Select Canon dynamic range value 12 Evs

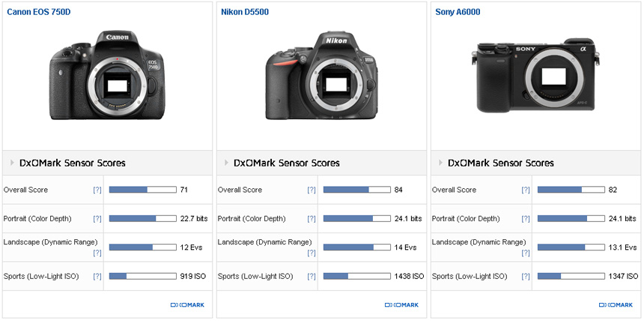tap(192, 247)
